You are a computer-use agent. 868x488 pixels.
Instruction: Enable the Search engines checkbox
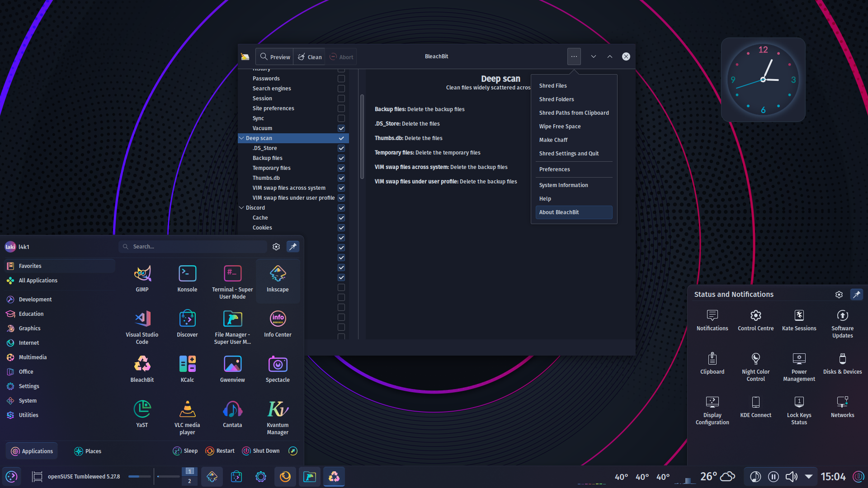click(x=341, y=89)
